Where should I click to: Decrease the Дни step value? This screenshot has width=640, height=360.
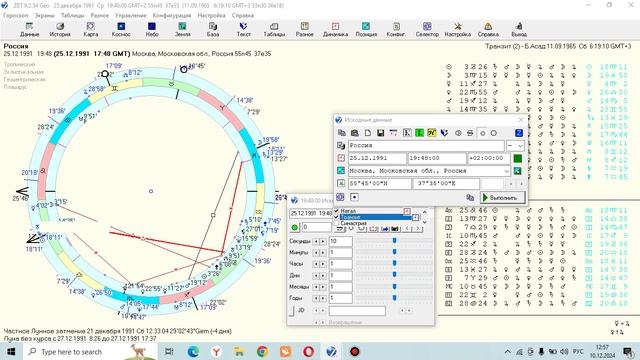316,276
